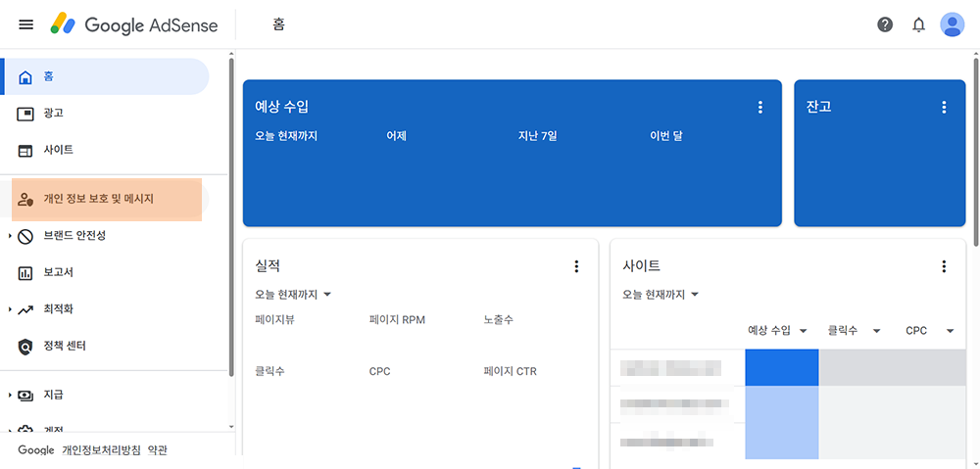Screen dimensions: 980x469
Task: Open the 클릭수 column dropdown
Action: coord(877,331)
